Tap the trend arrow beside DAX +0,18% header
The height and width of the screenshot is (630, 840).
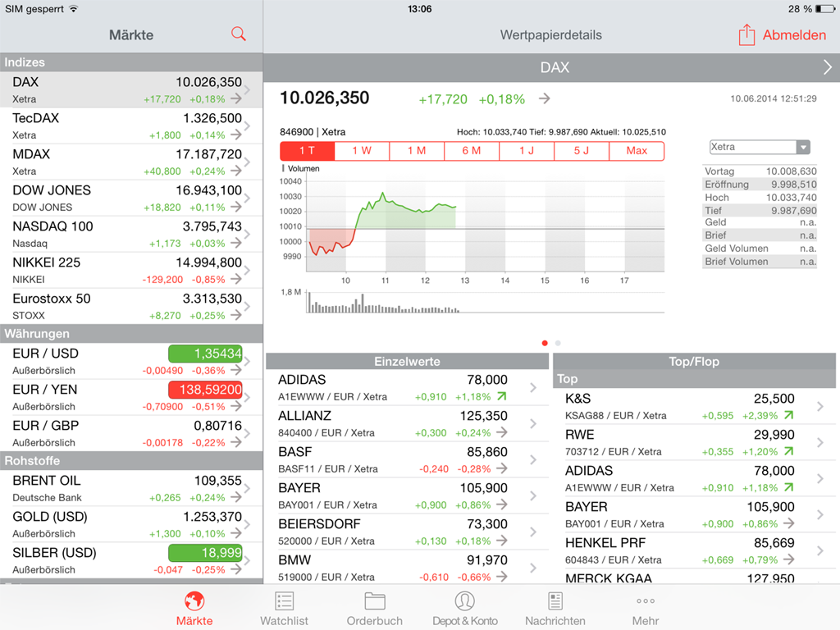[545, 98]
